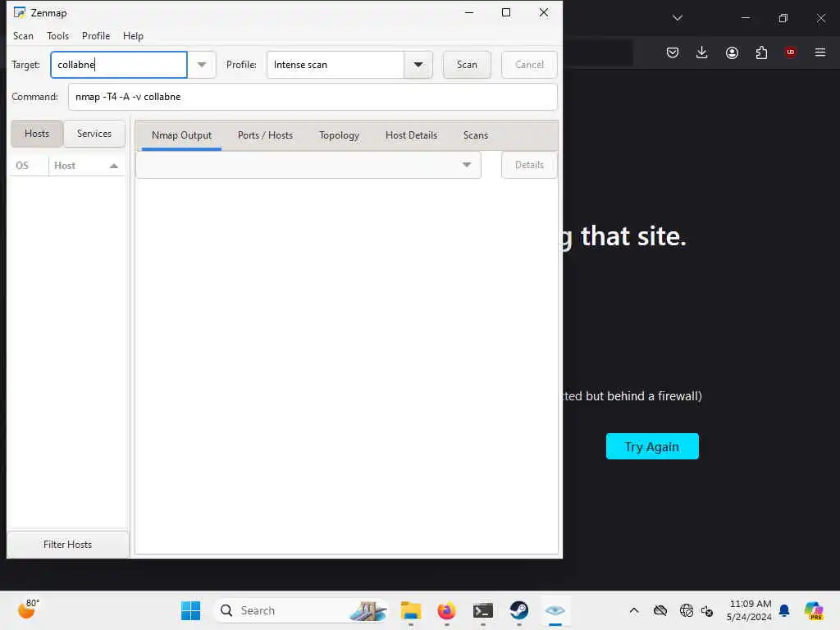Click the Zenmap eye icon in taskbar

tap(555, 610)
